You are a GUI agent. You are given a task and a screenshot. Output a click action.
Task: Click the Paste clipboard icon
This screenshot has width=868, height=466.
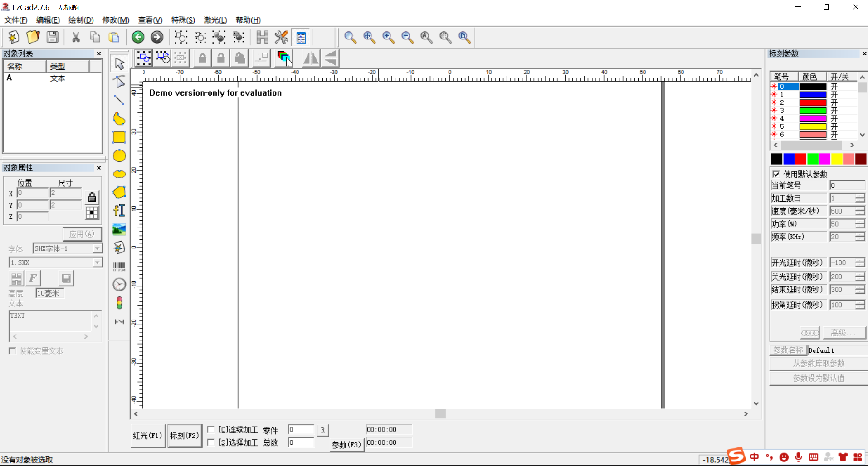114,37
